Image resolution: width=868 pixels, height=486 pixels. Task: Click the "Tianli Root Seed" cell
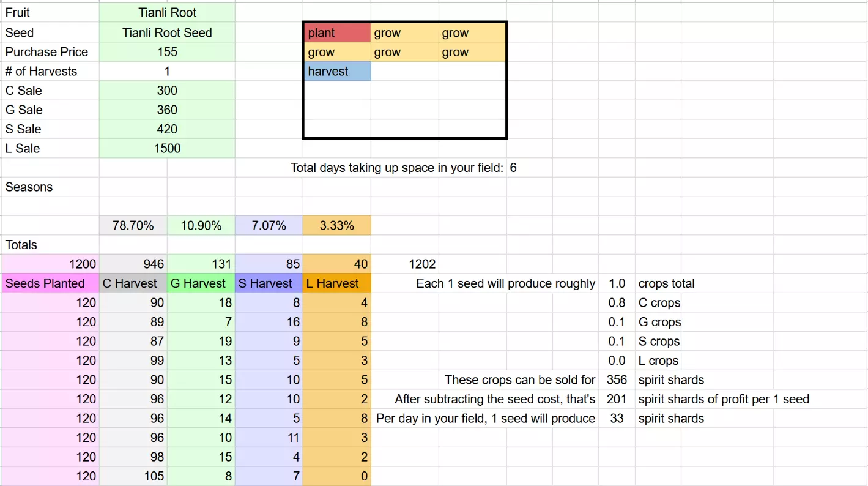coord(167,33)
